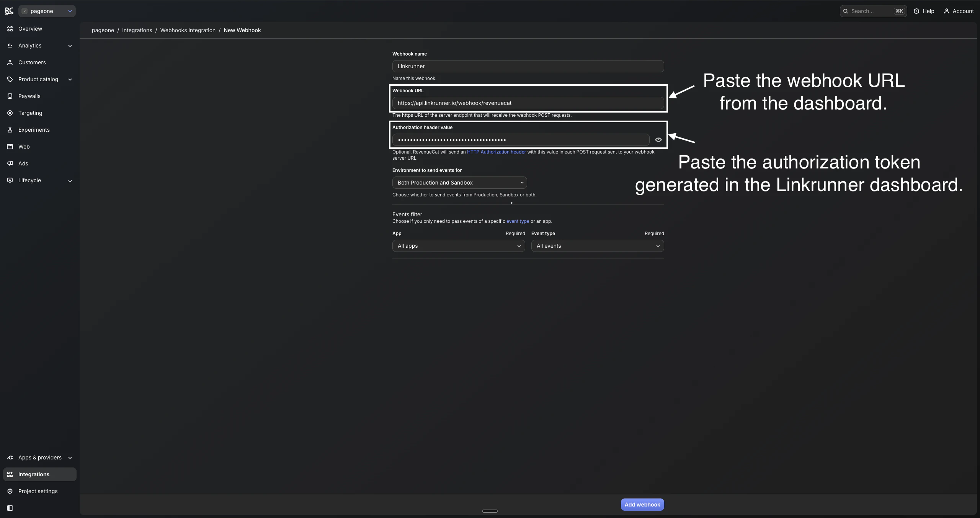Navigate to Webhooks Integration breadcrumb
This screenshot has width=980, height=518.
(188, 30)
